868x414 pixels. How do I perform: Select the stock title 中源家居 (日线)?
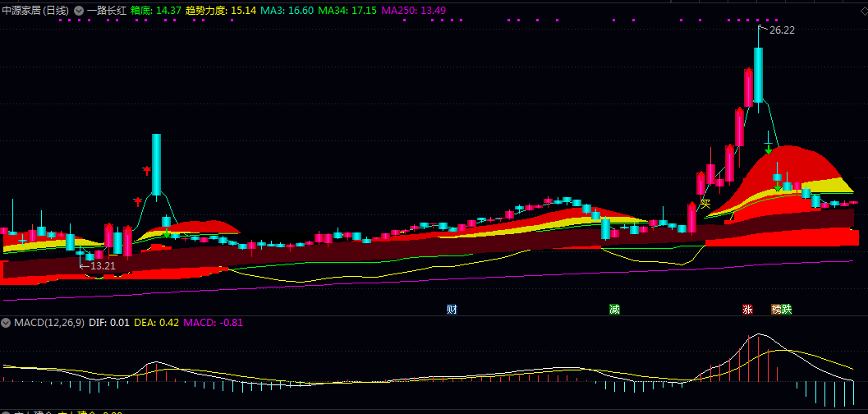pos(35,11)
